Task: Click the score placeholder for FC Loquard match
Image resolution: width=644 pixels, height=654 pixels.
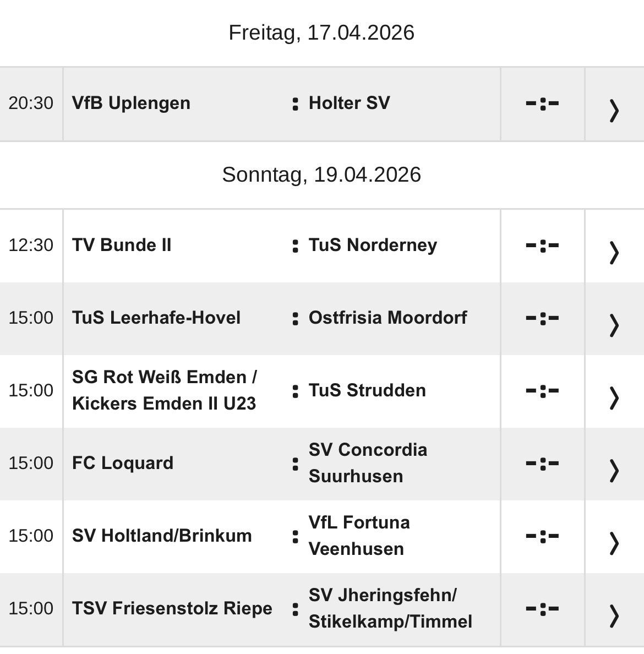Action: tap(542, 464)
